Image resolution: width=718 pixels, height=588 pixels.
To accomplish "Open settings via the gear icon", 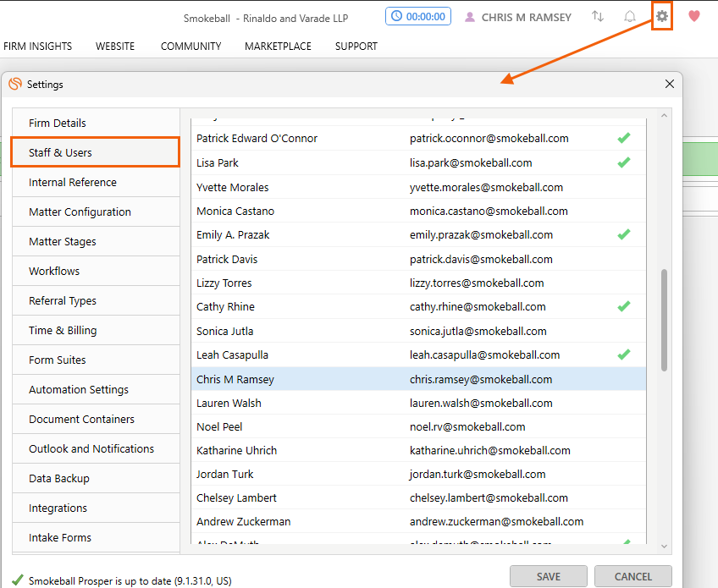I will click(661, 16).
